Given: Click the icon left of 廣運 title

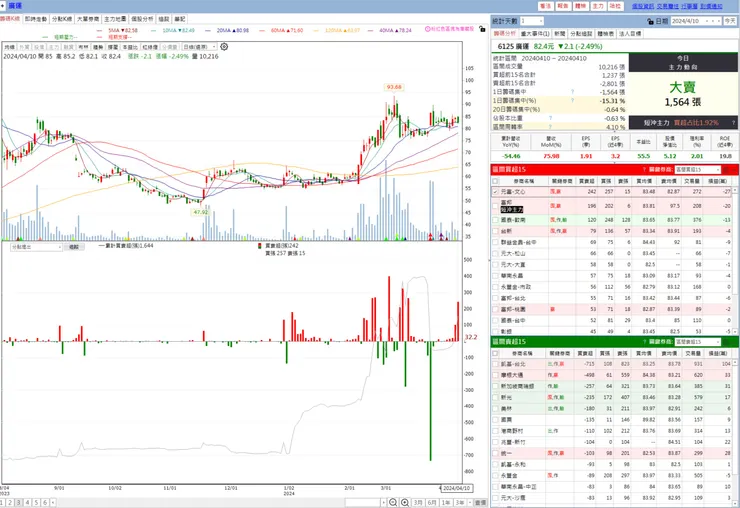Looking at the screenshot, I should [x=3, y=6].
